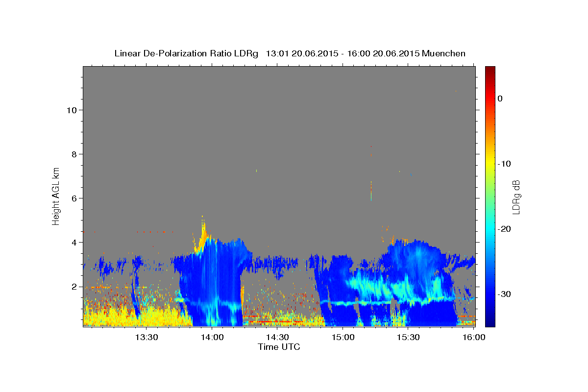Click the colorbar value -30 label
The width and height of the screenshot is (588, 392).
click(505, 294)
